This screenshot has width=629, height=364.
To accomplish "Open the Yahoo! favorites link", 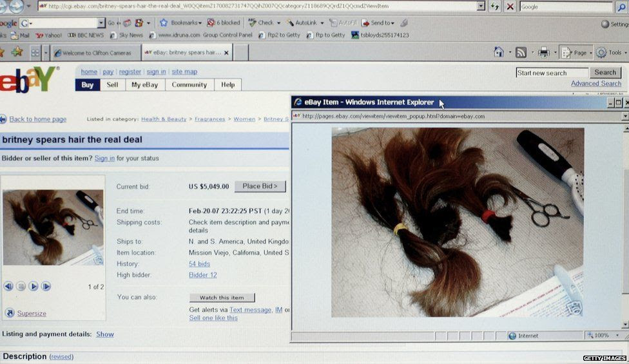I will 48,35.
